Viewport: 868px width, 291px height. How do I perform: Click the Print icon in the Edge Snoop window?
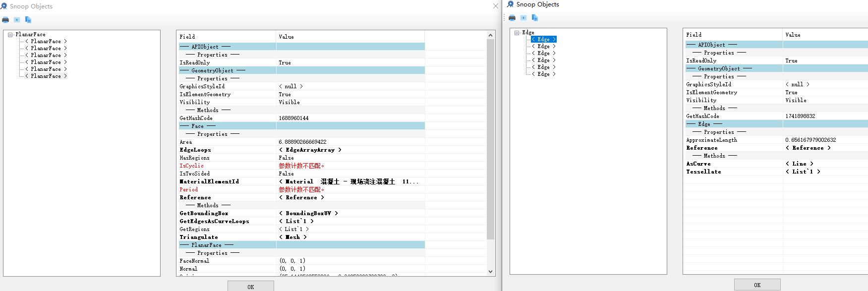(512, 18)
